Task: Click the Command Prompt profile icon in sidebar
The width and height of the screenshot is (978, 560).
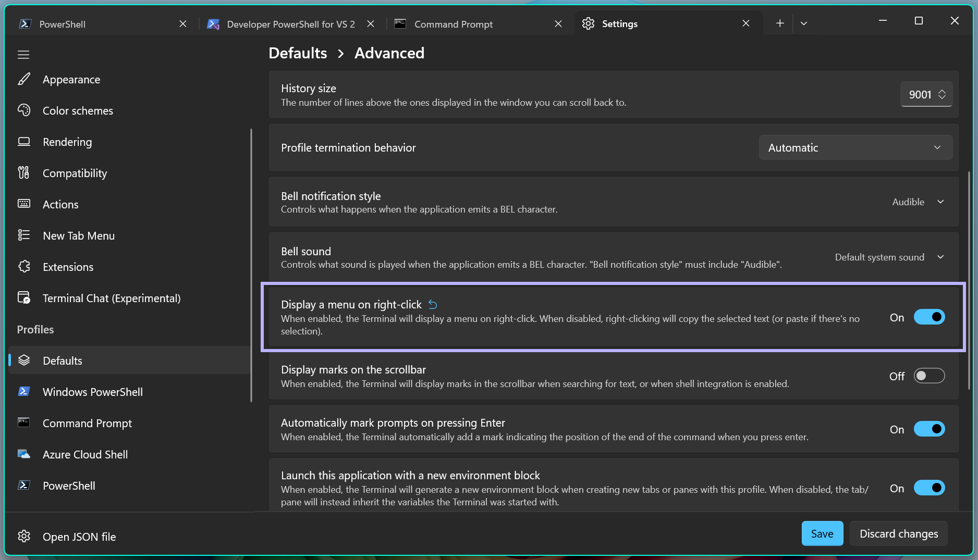Action: [x=24, y=422]
